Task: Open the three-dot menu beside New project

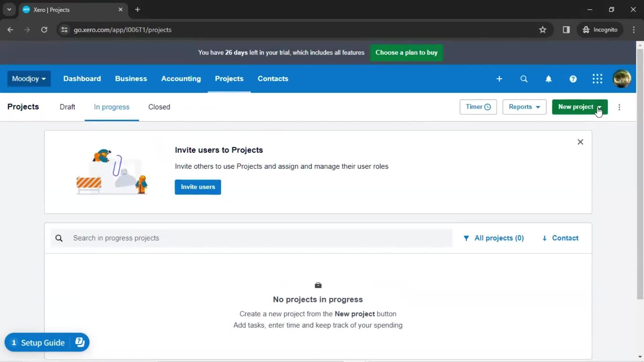Action: point(619,107)
